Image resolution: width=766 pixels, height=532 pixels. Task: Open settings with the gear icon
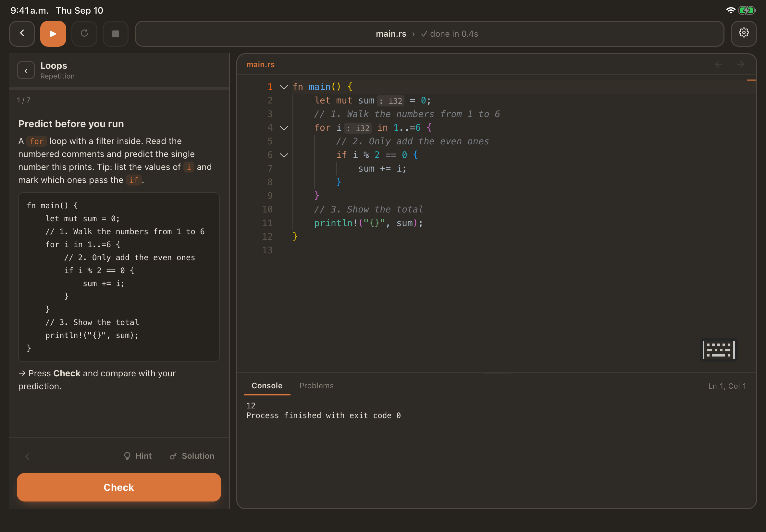[x=744, y=34]
